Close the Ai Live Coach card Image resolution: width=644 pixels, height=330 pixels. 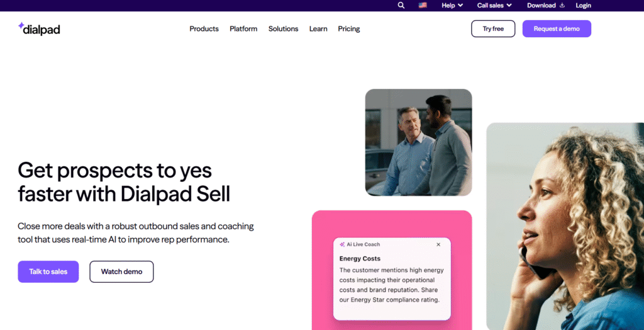pos(438,244)
